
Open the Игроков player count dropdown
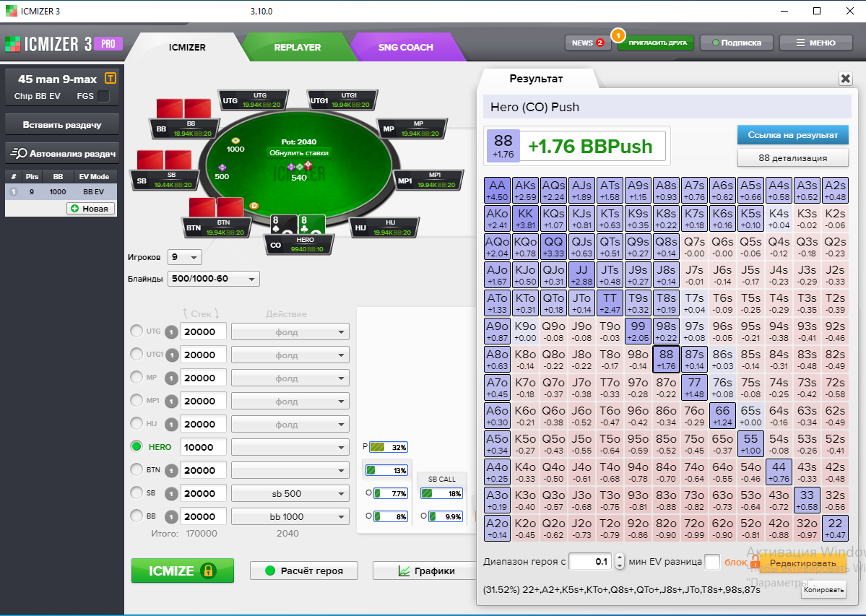[185, 257]
